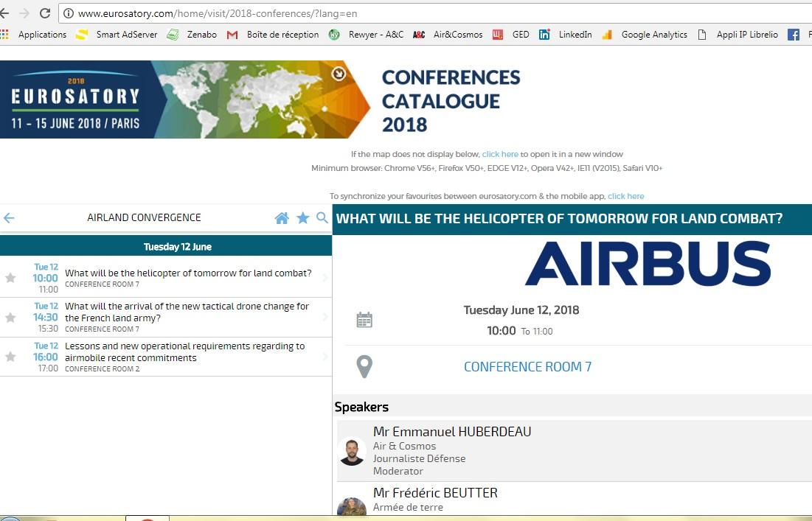Click the calendar icon beside the date
Screen dimensions: 812x521
[364, 320]
